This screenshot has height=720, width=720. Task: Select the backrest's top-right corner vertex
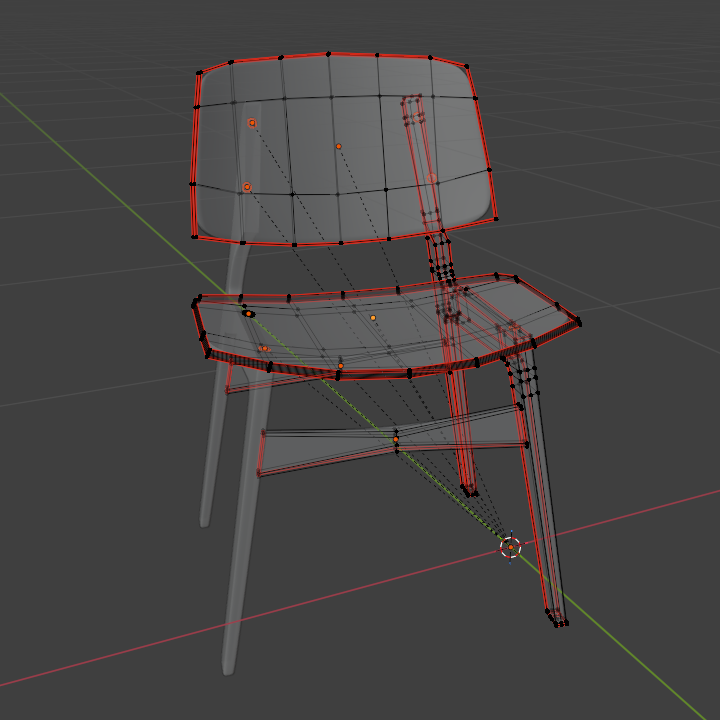click(468, 68)
